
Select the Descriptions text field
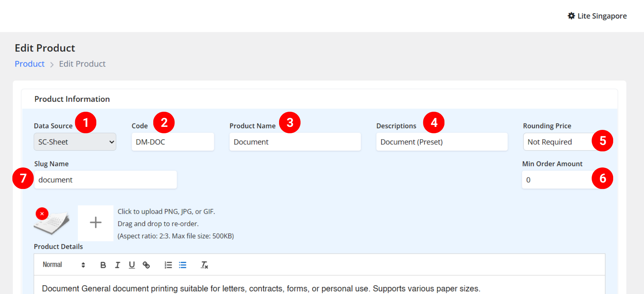pos(441,142)
